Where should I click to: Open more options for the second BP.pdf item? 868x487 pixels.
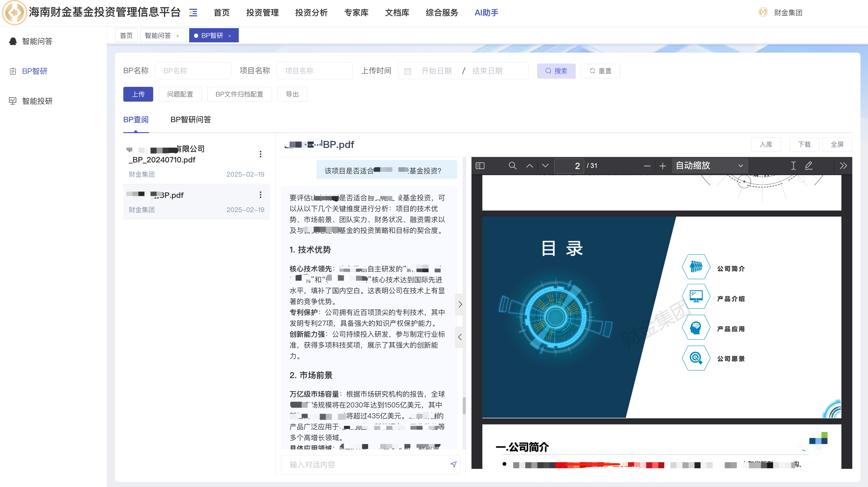coord(261,194)
